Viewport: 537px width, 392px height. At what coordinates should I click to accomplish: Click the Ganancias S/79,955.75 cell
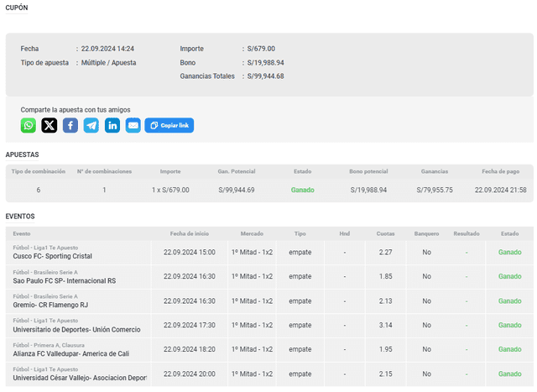click(x=435, y=190)
